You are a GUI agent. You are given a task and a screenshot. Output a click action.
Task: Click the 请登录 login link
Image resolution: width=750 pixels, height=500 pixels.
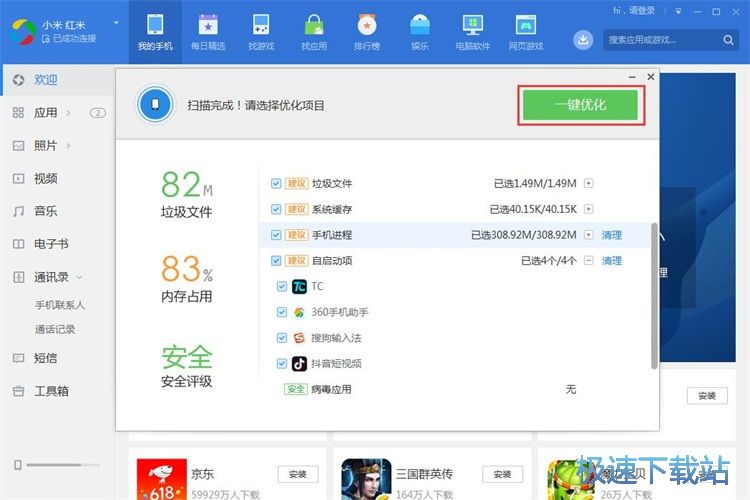click(x=642, y=11)
